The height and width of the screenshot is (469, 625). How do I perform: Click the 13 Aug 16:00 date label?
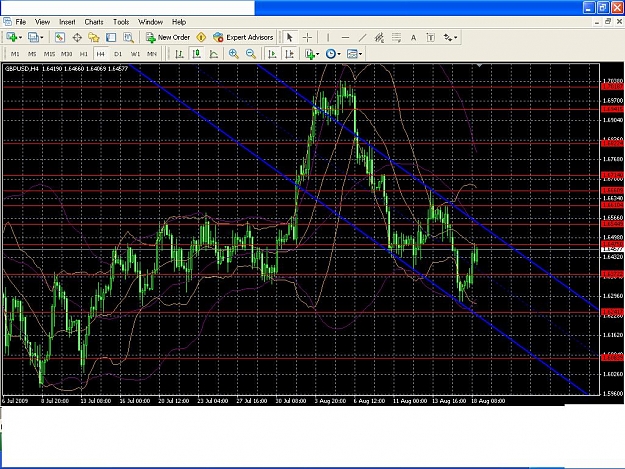[x=449, y=400]
